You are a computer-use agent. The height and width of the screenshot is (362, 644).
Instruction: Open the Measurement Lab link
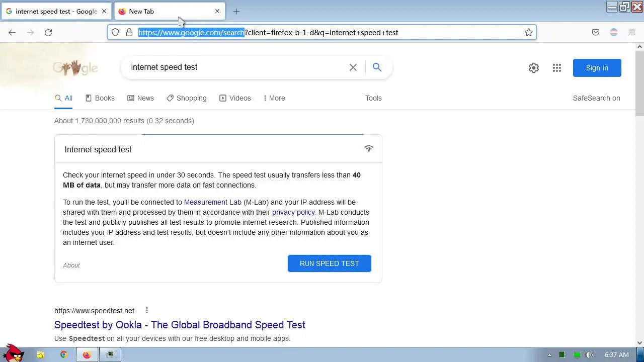213,202
